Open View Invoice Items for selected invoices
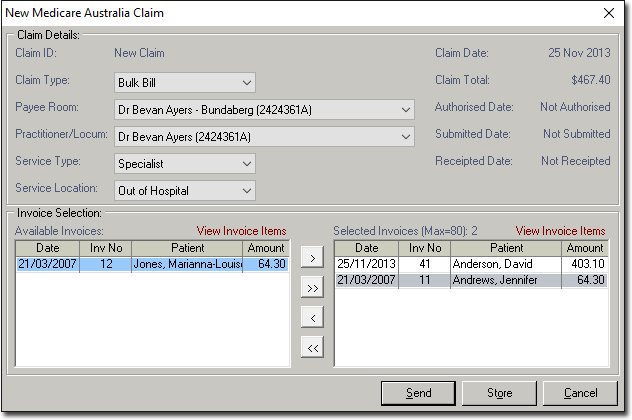Image resolution: width=632 pixels, height=420 pixels. 560,231
